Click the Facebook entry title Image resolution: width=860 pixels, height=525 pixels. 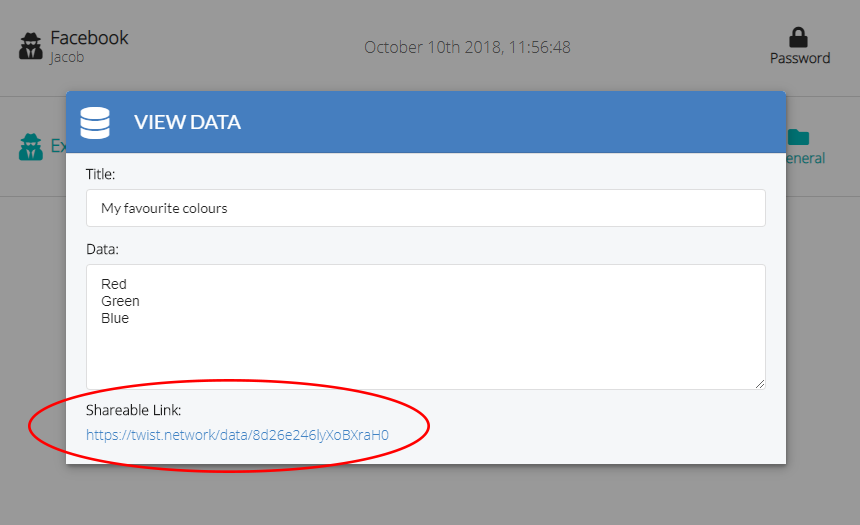click(89, 38)
